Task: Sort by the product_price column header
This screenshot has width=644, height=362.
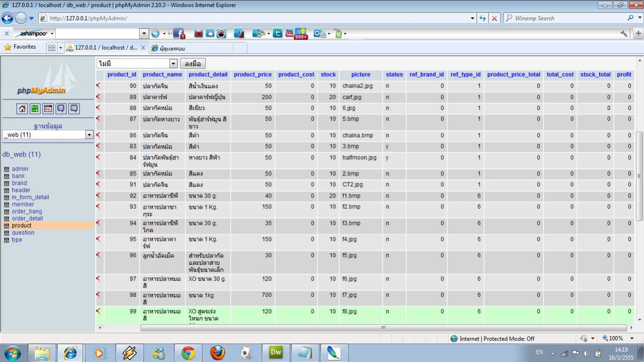Action: coord(252,74)
